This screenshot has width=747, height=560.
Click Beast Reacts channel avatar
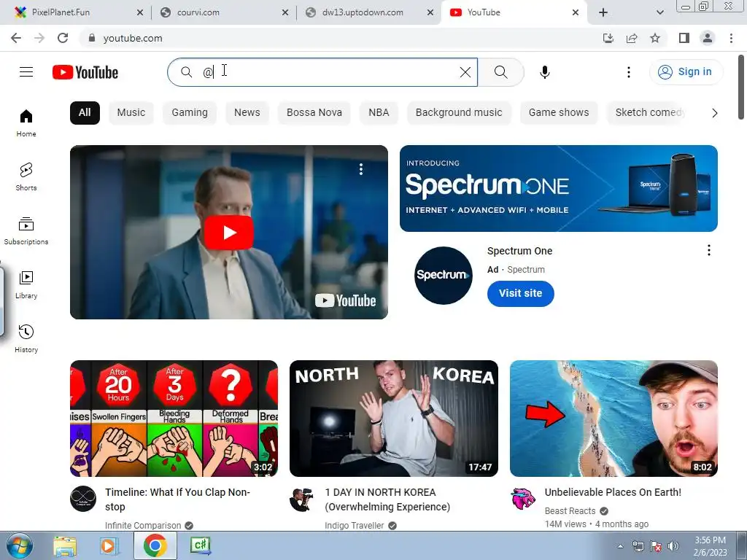(x=523, y=499)
